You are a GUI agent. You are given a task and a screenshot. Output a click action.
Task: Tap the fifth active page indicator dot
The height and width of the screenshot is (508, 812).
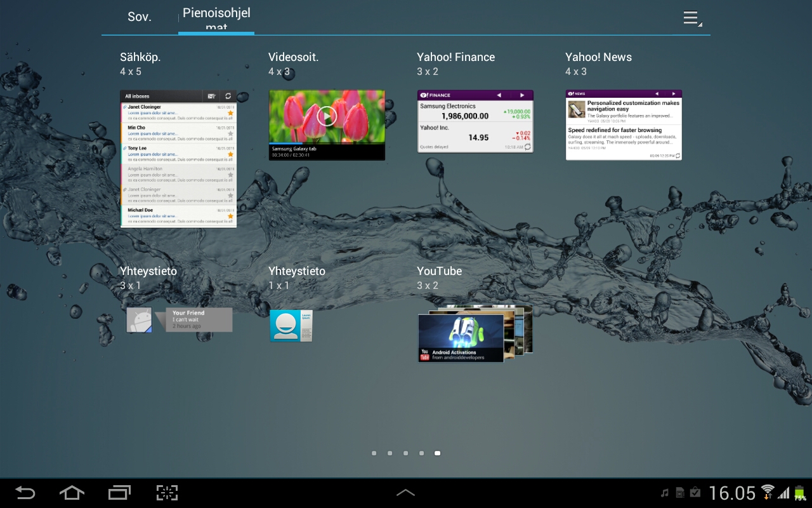pyautogui.click(x=438, y=453)
